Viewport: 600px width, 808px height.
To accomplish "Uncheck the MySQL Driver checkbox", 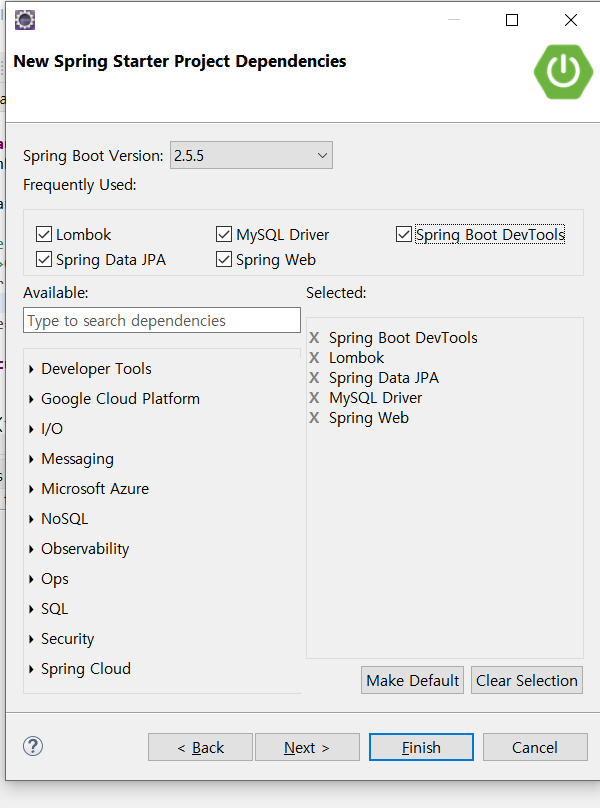I will [224, 234].
